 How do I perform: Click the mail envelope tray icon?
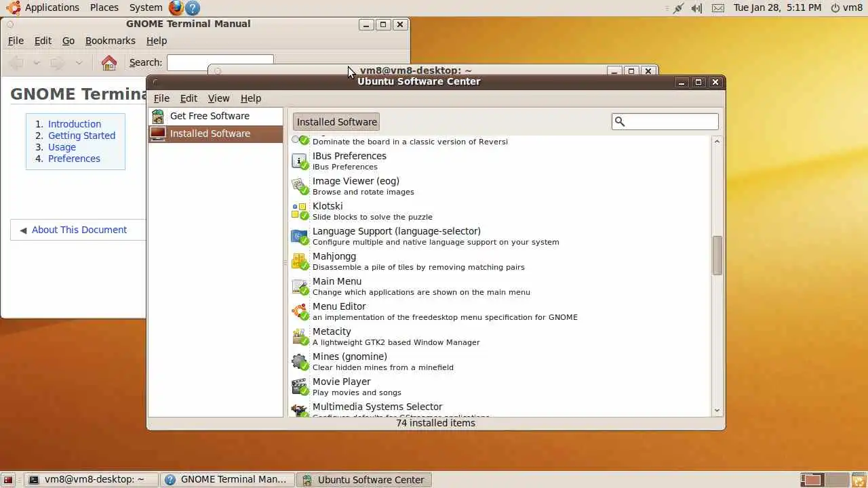718,8
